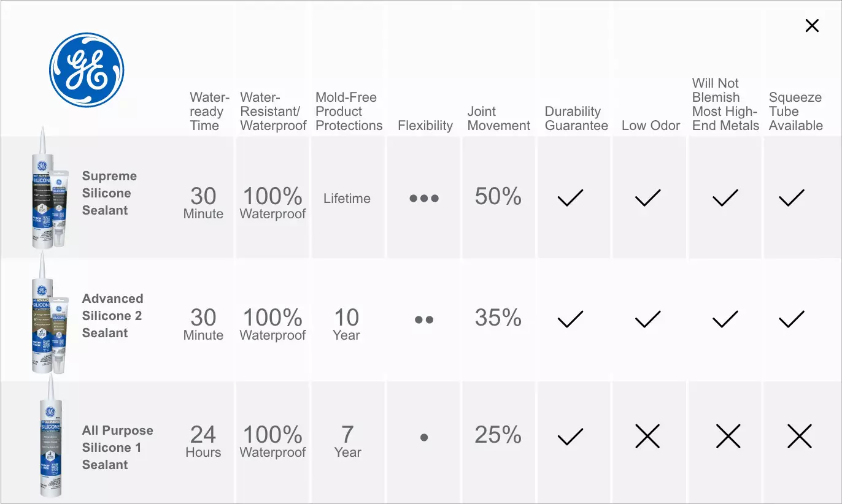Click All Purpose high-end metals X mark
Image resolution: width=842 pixels, height=504 pixels.
(x=728, y=436)
